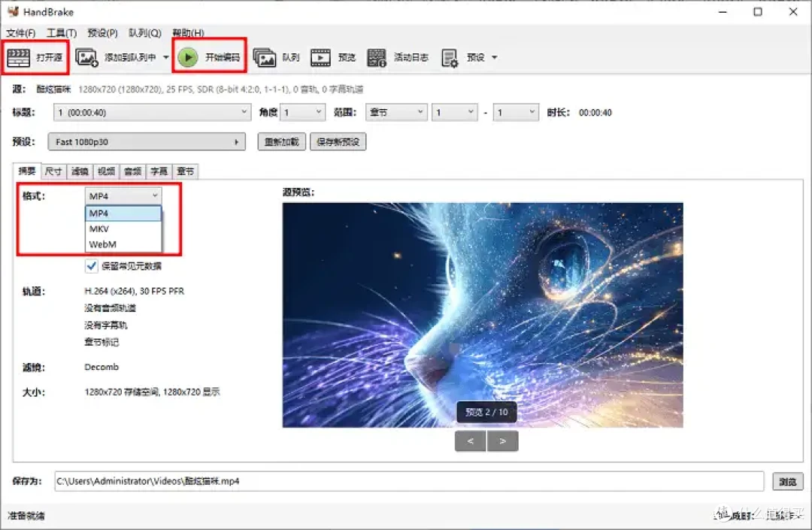Go to the next preview frame (>)

pyautogui.click(x=502, y=441)
